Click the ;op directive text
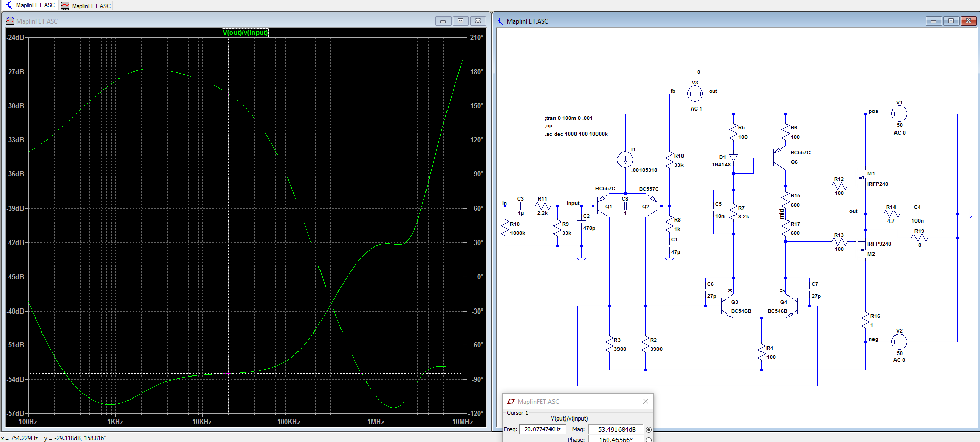 click(548, 126)
